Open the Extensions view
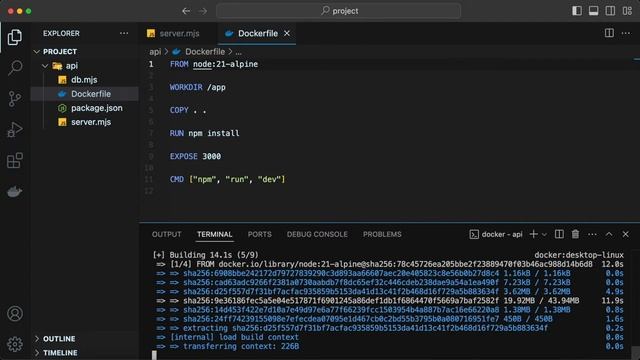This screenshot has height=360, width=640. (x=15, y=160)
